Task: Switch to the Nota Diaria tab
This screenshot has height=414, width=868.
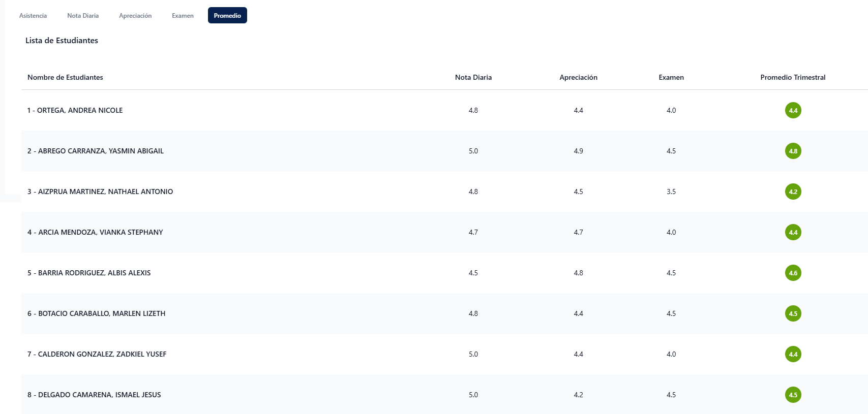Action: click(83, 16)
